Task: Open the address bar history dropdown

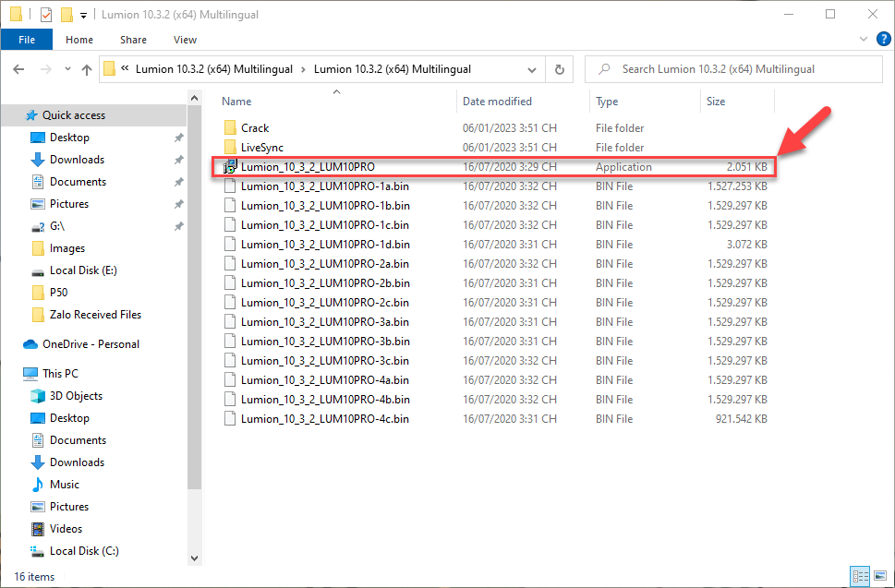Action: click(x=531, y=69)
